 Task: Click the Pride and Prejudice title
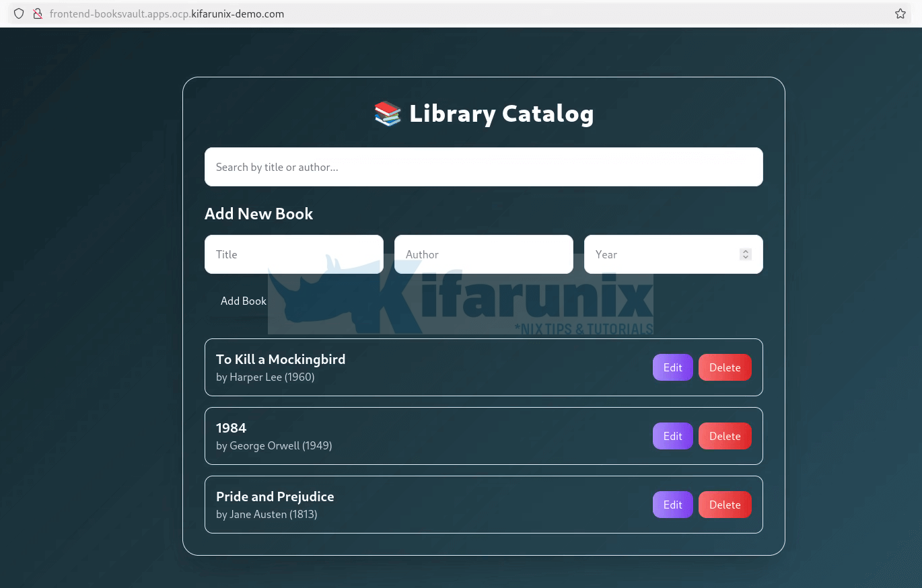coord(275,497)
